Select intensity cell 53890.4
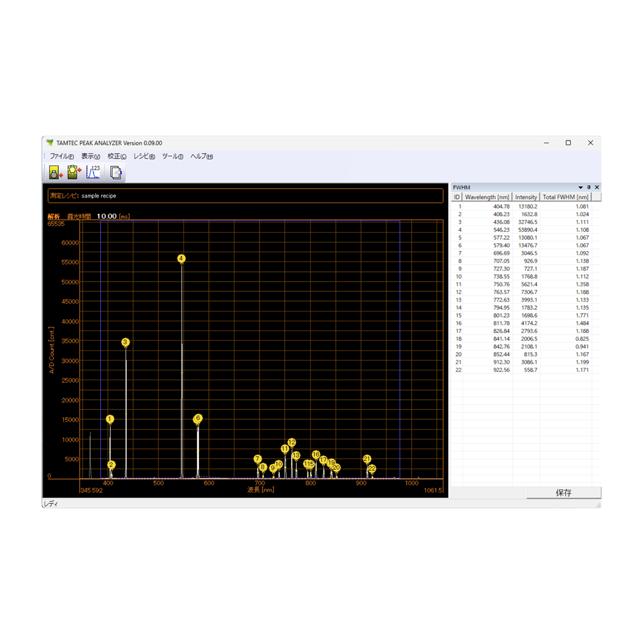The height and width of the screenshot is (644, 644). [528, 230]
